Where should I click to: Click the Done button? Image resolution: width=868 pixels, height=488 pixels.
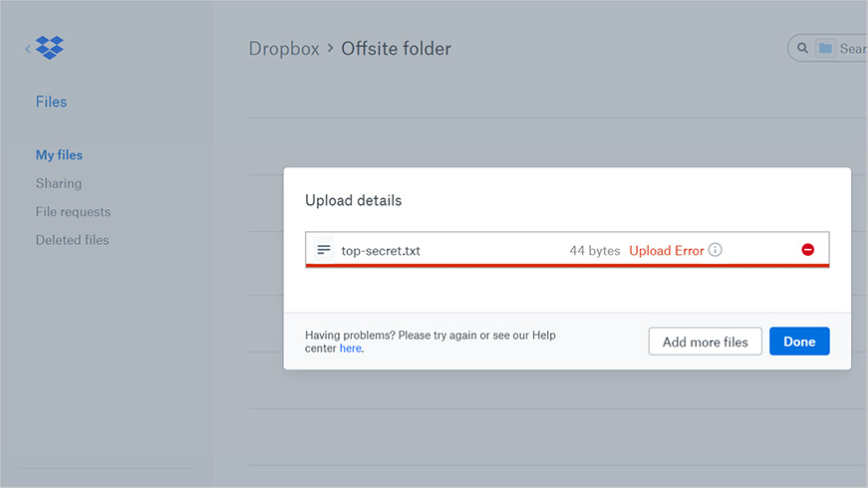pos(799,342)
